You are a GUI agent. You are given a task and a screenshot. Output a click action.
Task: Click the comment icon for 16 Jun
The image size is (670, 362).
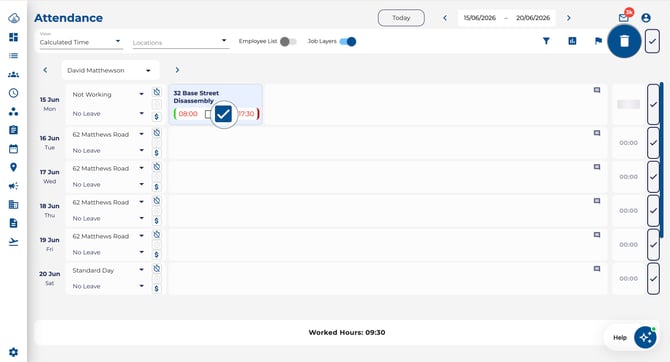click(597, 133)
